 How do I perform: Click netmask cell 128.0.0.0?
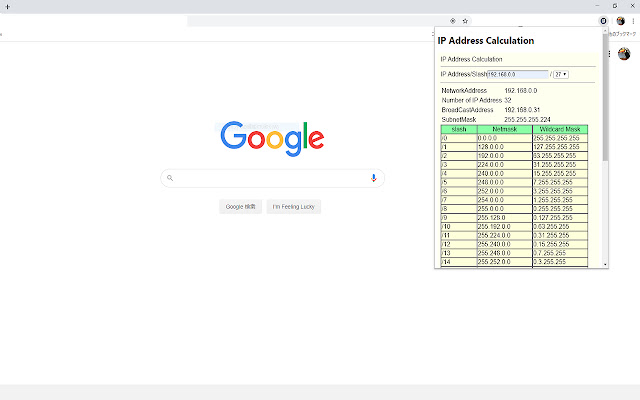(x=505, y=147)
